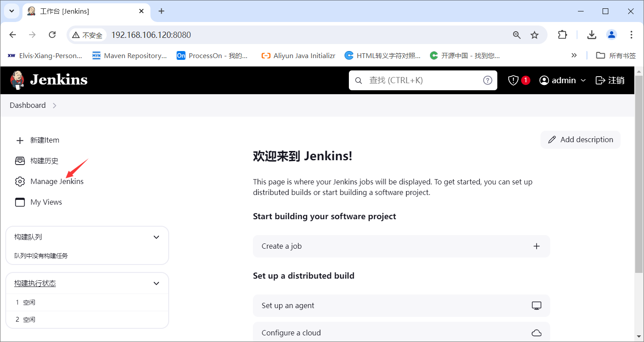
Task: Open the HTML转义字符对照 bookmark
Action: coord(382,55)
